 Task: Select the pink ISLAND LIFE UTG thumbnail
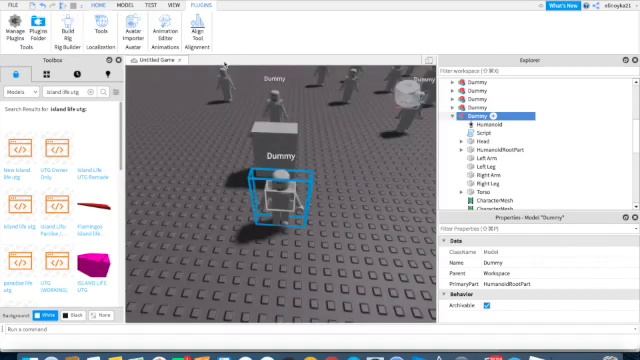pyautogui.click(x=93, y=264)
